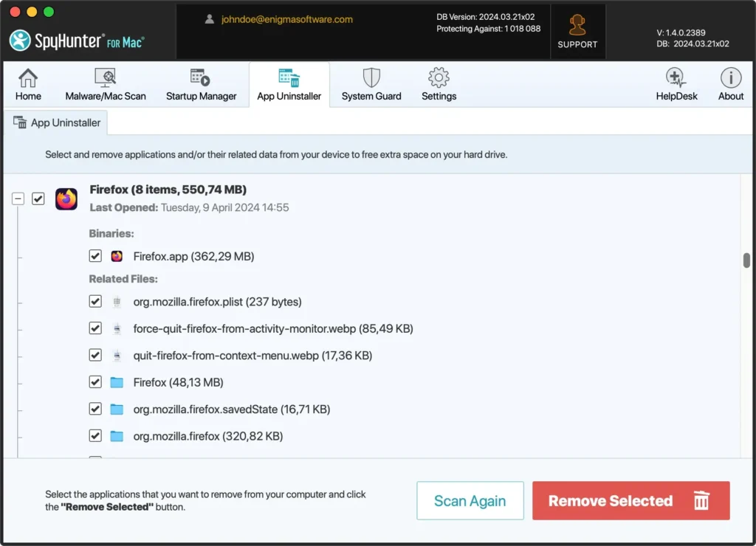Switch to System Guard
The width and height of the screenshot is (756, 546).
point(371,83)
